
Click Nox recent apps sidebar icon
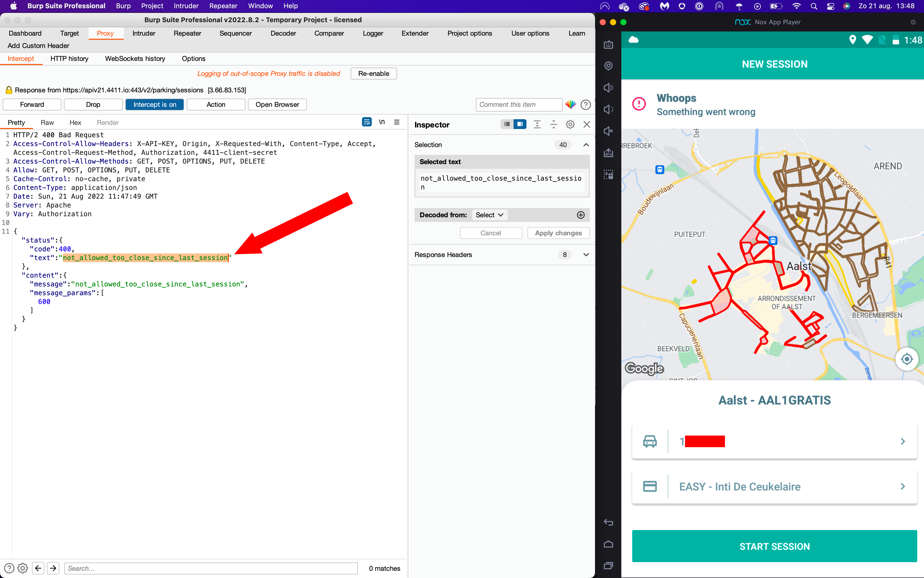pos(608,565)
